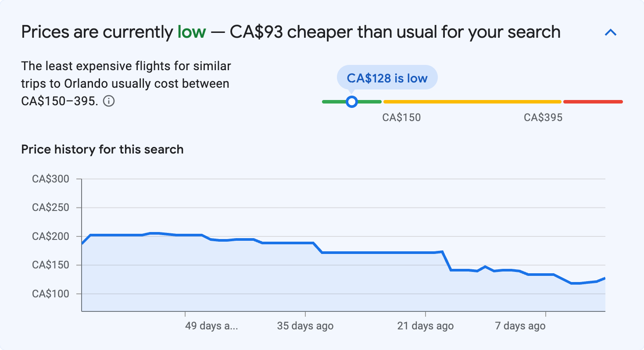Screen dimensions: 644x350
Task: Click the '49 days a...' axis label
Action: click(212, 326)
